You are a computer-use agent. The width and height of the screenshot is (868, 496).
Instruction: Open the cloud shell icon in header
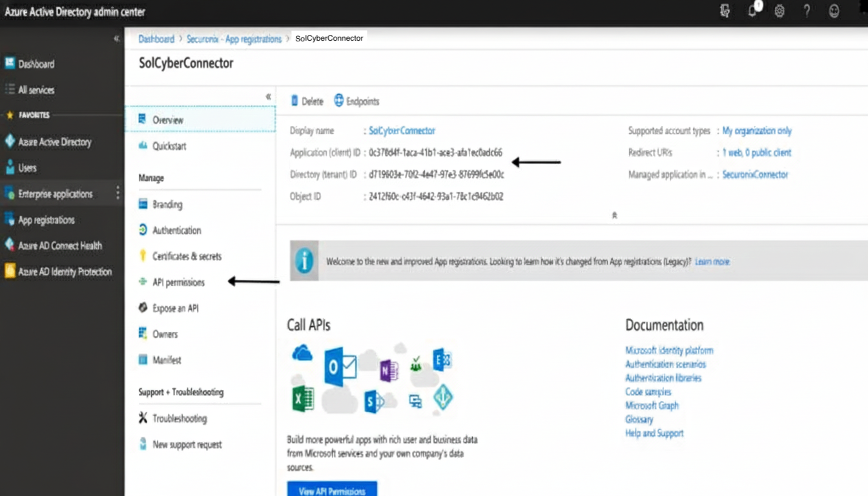tap(725, 11)
